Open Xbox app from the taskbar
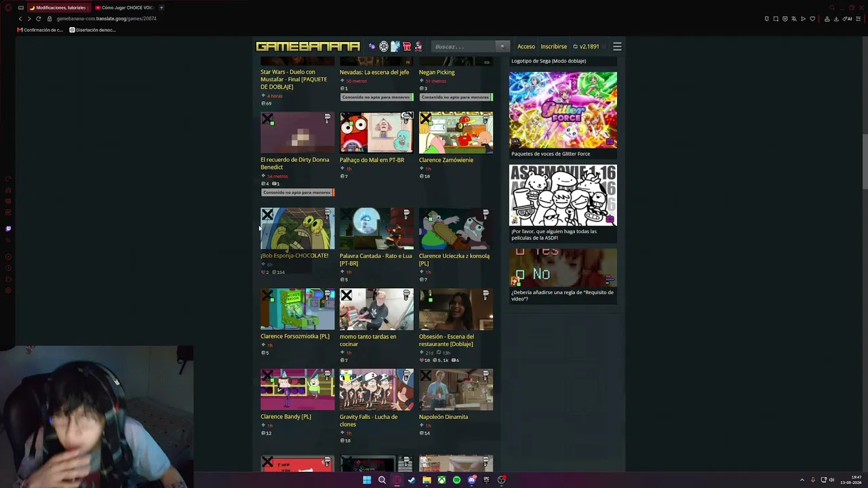The width and height of the screenshot is (868, 488). click(x=441, y=480)
